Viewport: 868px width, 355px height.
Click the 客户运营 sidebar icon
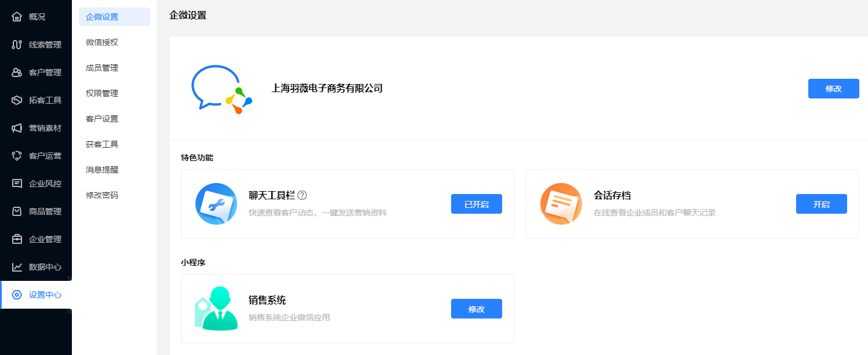point(17,156)
